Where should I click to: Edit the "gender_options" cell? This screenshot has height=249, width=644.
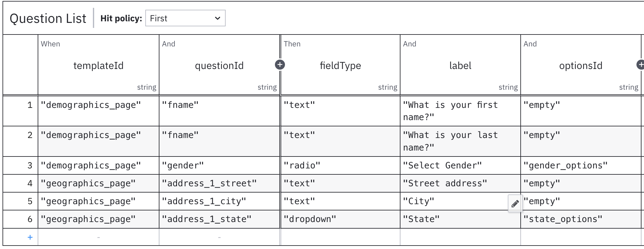pos(581,165)
